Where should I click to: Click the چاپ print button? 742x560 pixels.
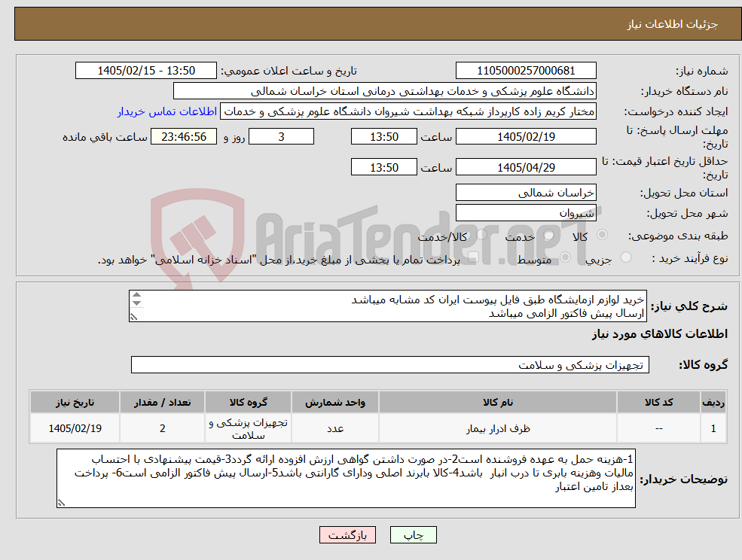(x=413, y=535)
